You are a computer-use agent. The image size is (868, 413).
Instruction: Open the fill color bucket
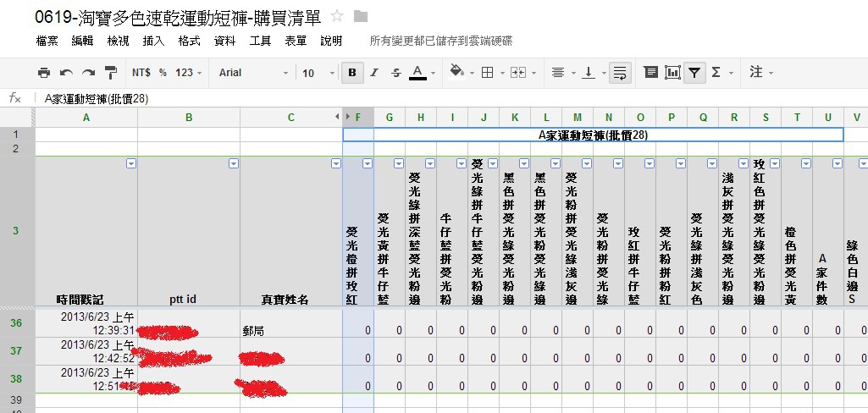(458, 73)
